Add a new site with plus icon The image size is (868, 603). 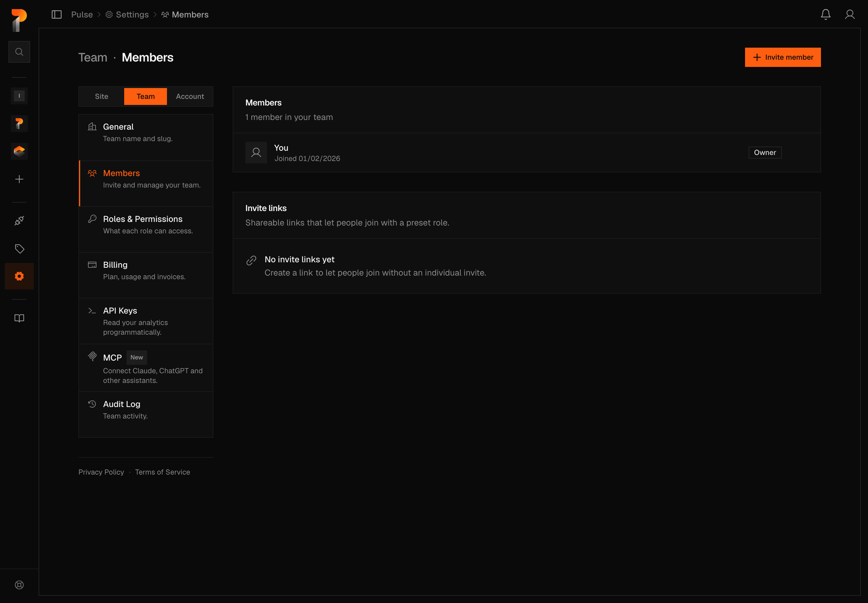click(x=19, y=179)
